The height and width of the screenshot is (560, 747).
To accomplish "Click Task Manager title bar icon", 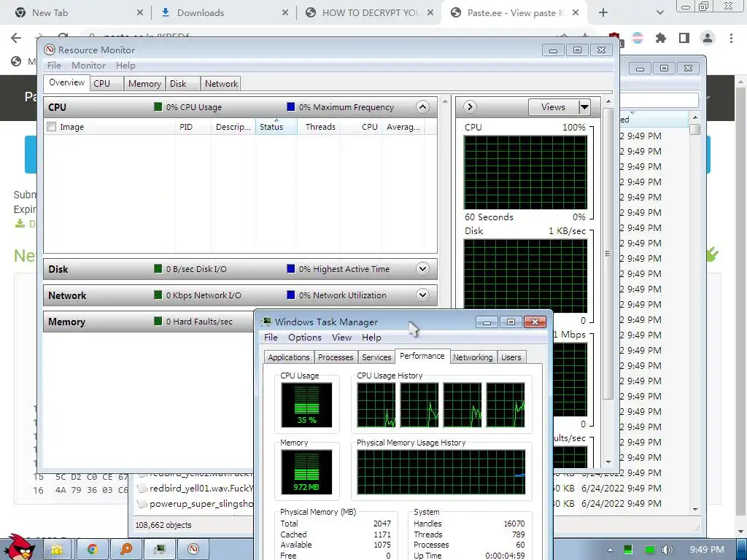I will (x=267, y=322).
